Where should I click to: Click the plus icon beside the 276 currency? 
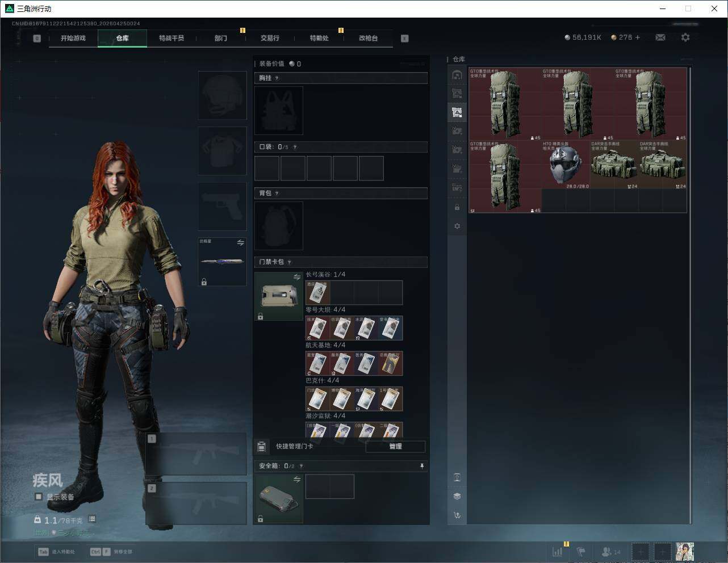[638, 37]
